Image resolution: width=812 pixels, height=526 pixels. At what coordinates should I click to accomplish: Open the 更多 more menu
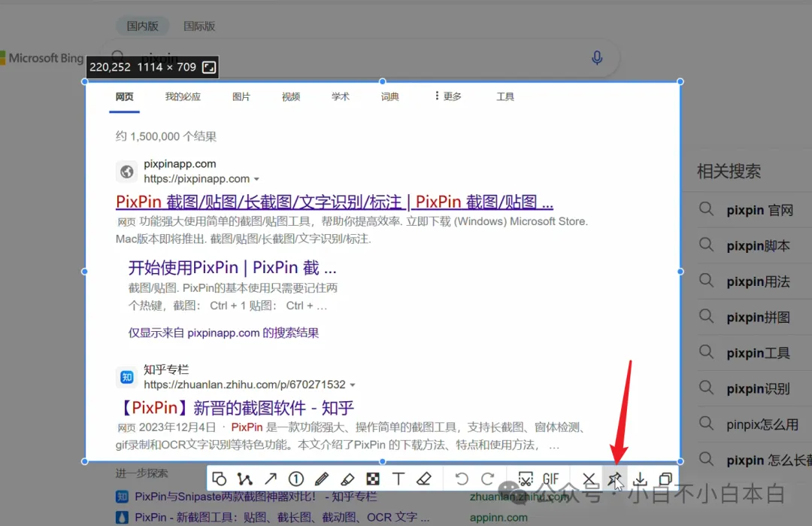(448, 96)
